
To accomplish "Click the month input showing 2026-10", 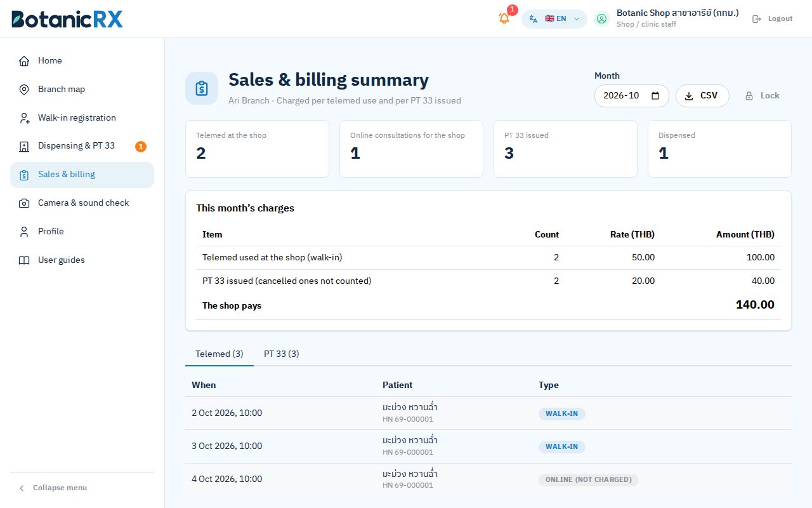I will pyautogui.click(x=631, y=96).
